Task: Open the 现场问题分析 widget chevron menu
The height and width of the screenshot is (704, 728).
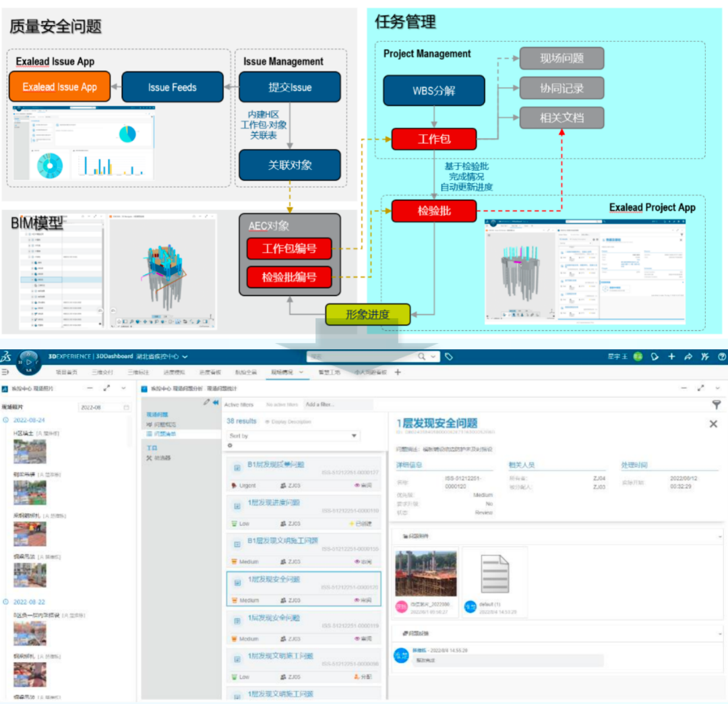Action: (717, 388)
